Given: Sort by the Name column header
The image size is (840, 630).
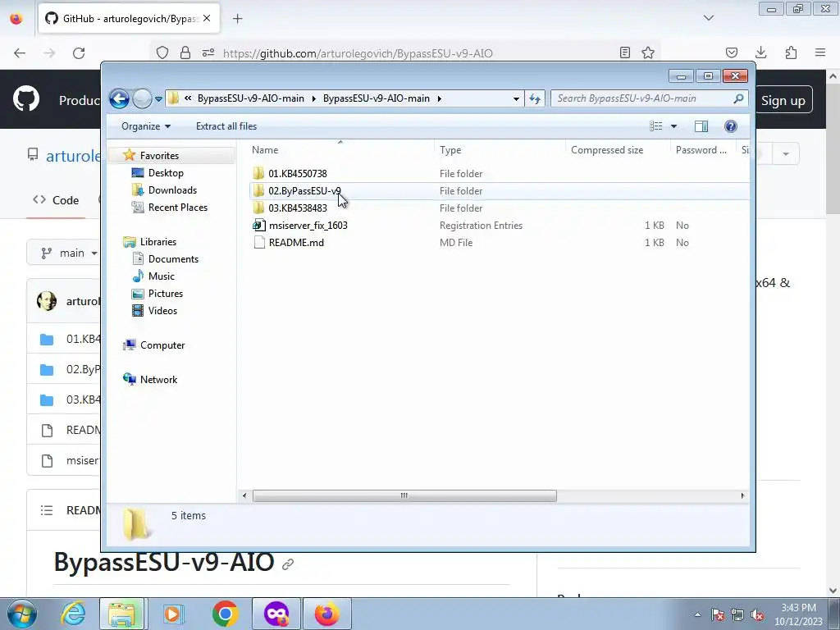Looking at the screenshot, I should tap(340, 151).
